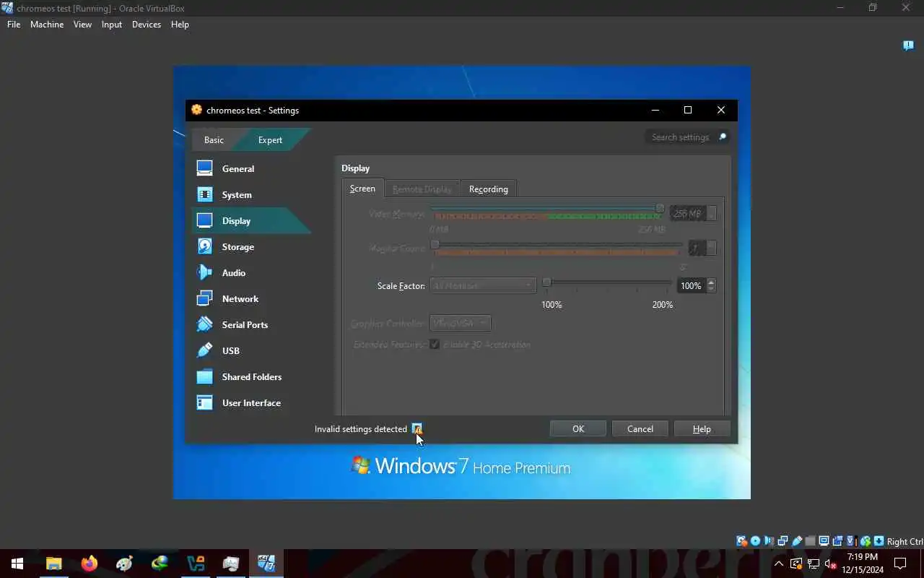Open the Windows Action Center notifications
The height and width of the screenshot is (578, 924).
[900, 564]
